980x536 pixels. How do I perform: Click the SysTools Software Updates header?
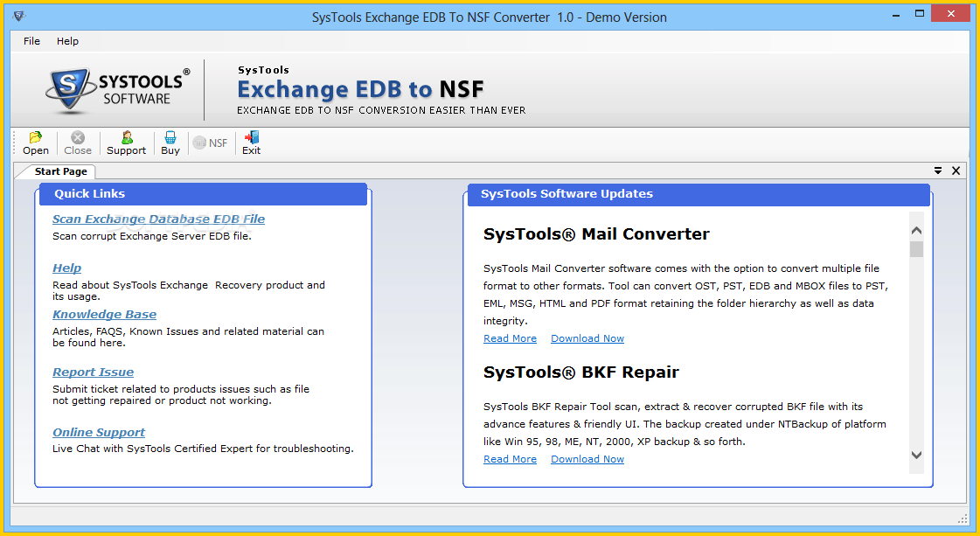[699, 194]
